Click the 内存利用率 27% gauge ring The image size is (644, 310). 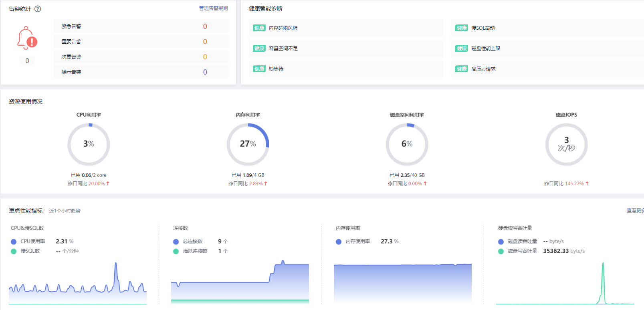point(248,144)
